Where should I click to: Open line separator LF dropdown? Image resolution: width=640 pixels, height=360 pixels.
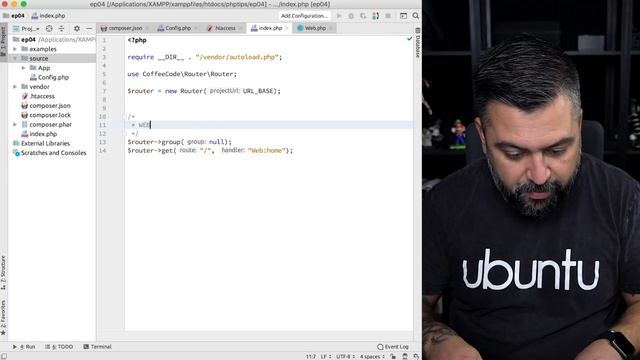pos(326,356)
